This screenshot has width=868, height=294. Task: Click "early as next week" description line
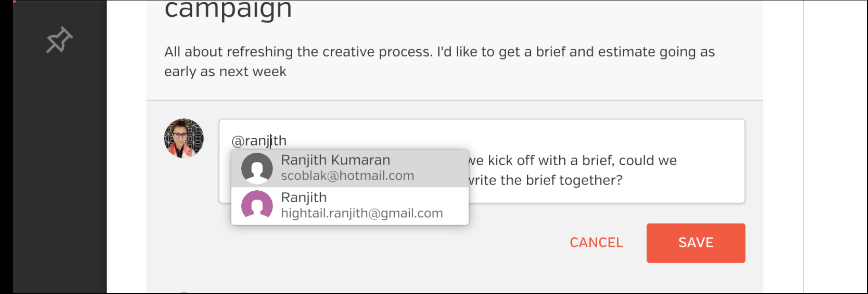coord(225,72)
